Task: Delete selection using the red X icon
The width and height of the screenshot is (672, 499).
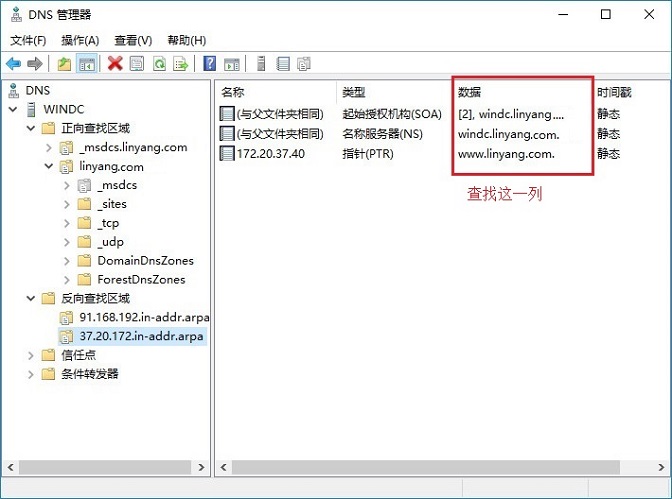Action: coord(115,64)
